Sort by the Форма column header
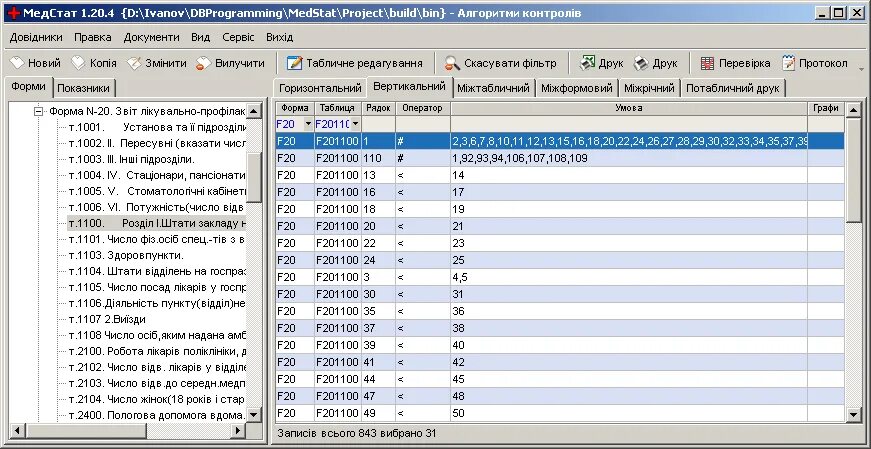Screen dimensions: 871x449 (295, 108)
